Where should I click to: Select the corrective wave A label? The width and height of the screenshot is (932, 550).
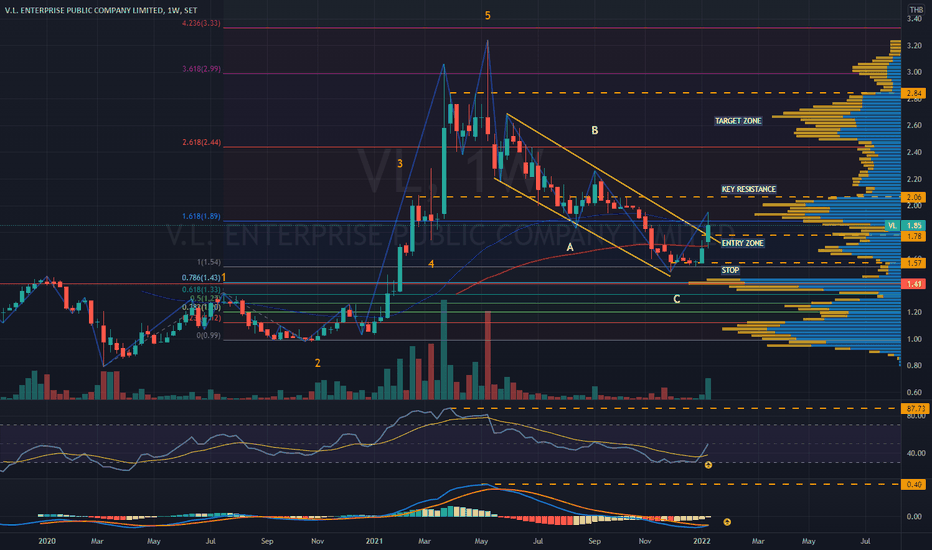[x=569, y=247]
